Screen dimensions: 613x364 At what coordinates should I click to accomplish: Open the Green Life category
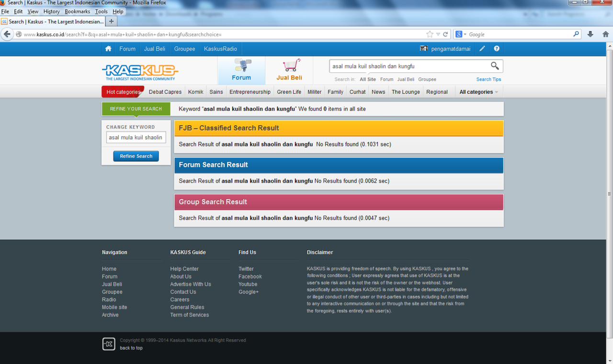pyautogui.click(x=289, y=92)
